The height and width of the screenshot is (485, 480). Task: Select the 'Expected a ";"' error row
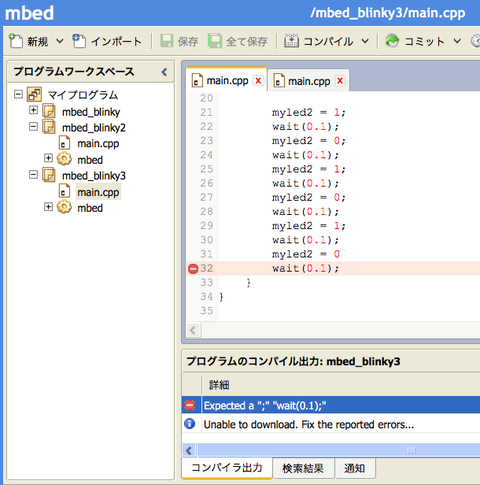tap(331, 405)
